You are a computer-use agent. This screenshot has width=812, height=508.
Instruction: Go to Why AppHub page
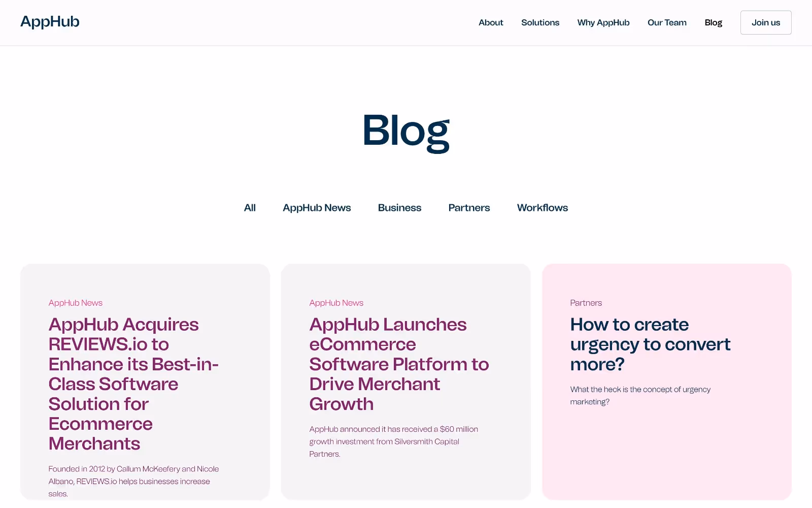[603, 22]
